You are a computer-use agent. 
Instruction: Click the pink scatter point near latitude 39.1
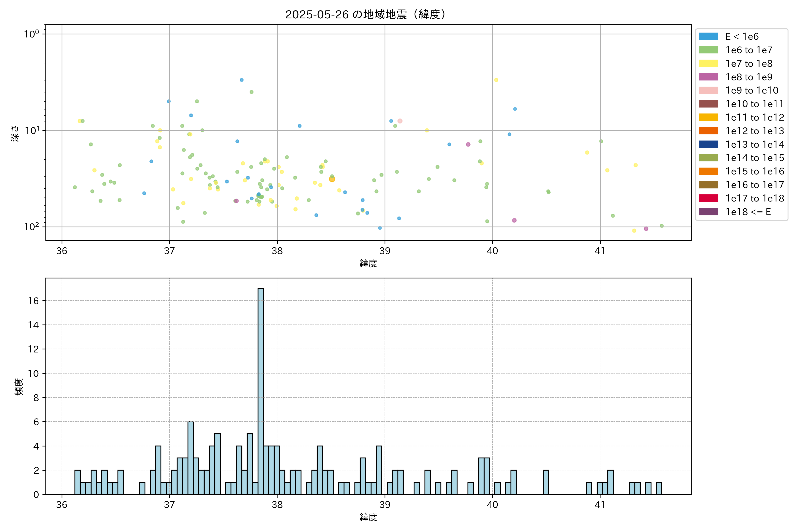[400, 121]
